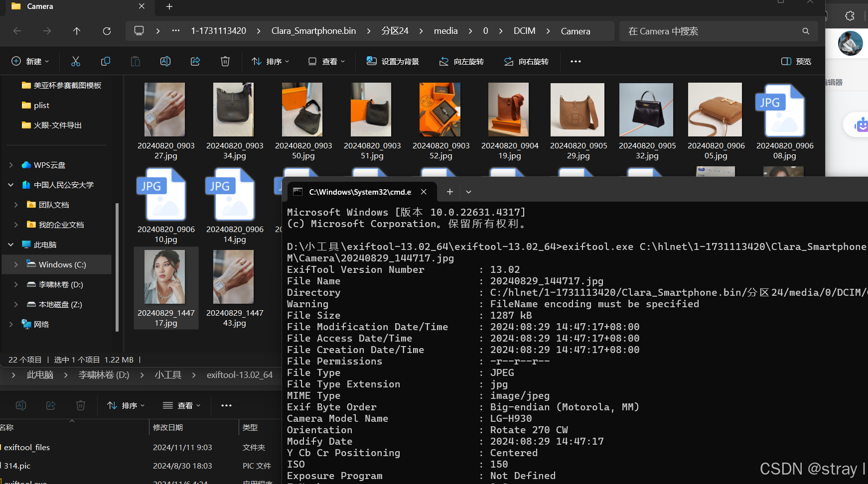The width and height of the screenshot is (868, 484).
Task: Click the search magnifier icon
Action: point(806,31)
